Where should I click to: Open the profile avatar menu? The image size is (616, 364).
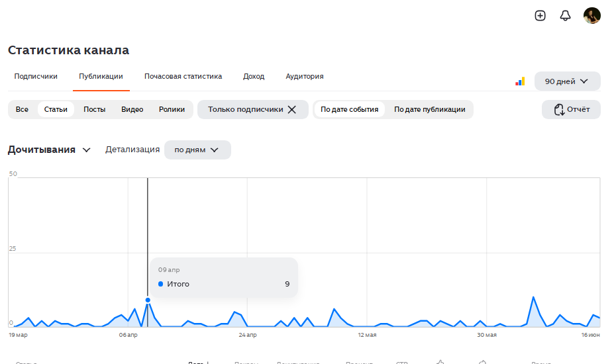[x=592, y=16]
